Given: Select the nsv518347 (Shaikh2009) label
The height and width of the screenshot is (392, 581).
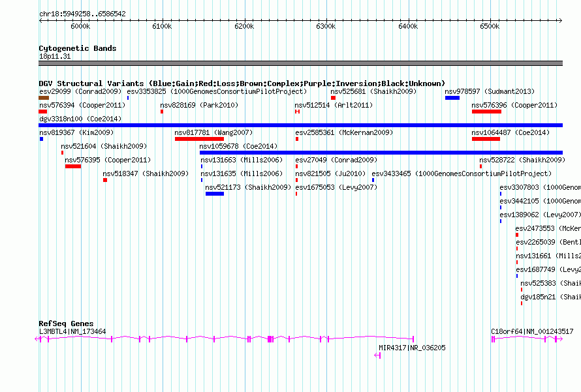Looking at the screenshot, I should pos(146,173).
